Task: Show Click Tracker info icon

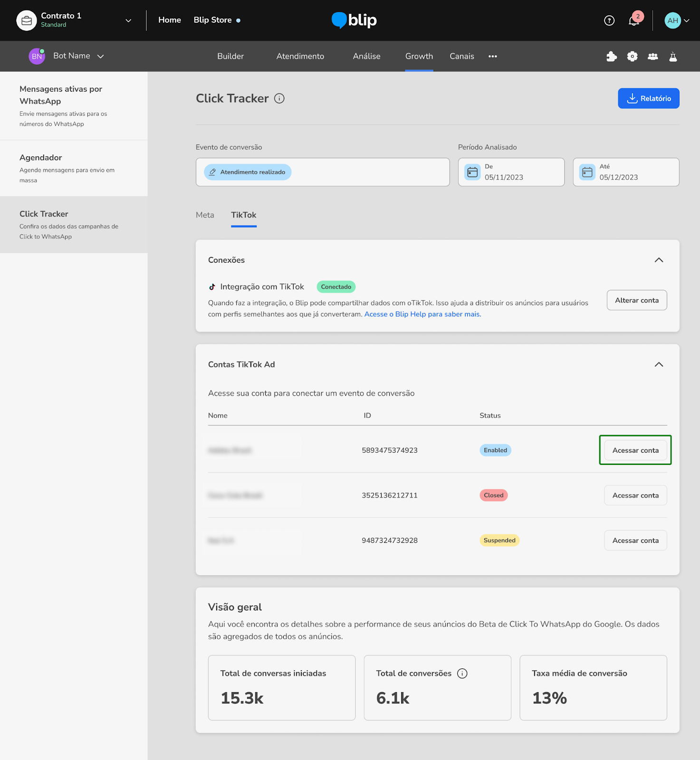Action: 279,98
